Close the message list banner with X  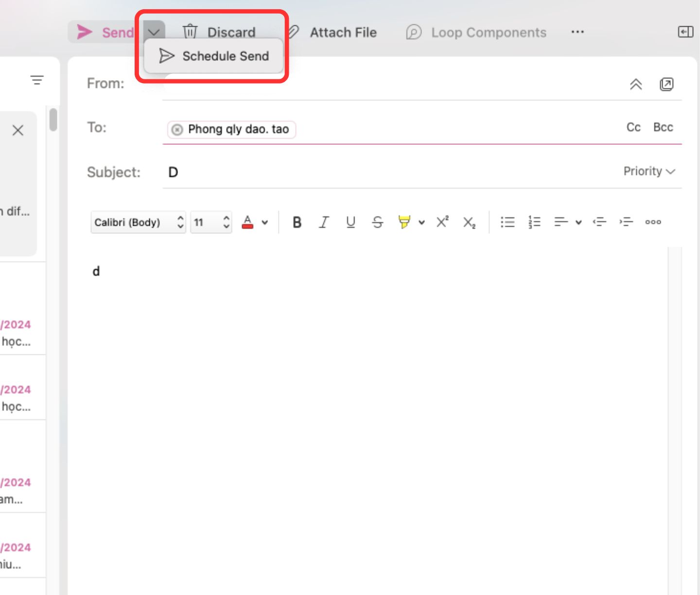[x=18, y=130]
